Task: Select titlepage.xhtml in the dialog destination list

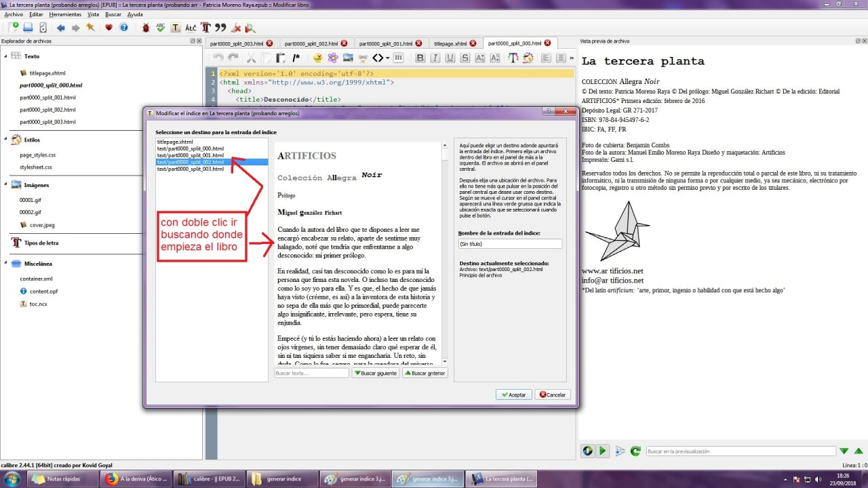Action: point(175,142)
